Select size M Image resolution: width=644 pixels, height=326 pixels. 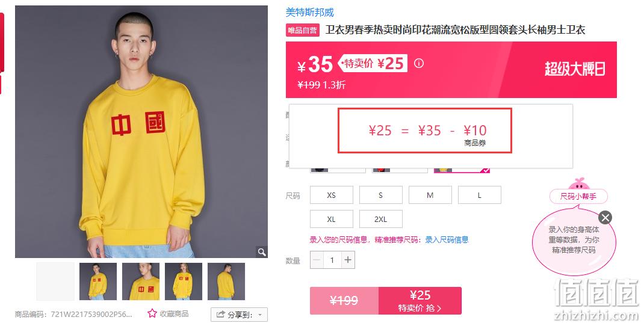pyautogui.click(x=430, y=195)
